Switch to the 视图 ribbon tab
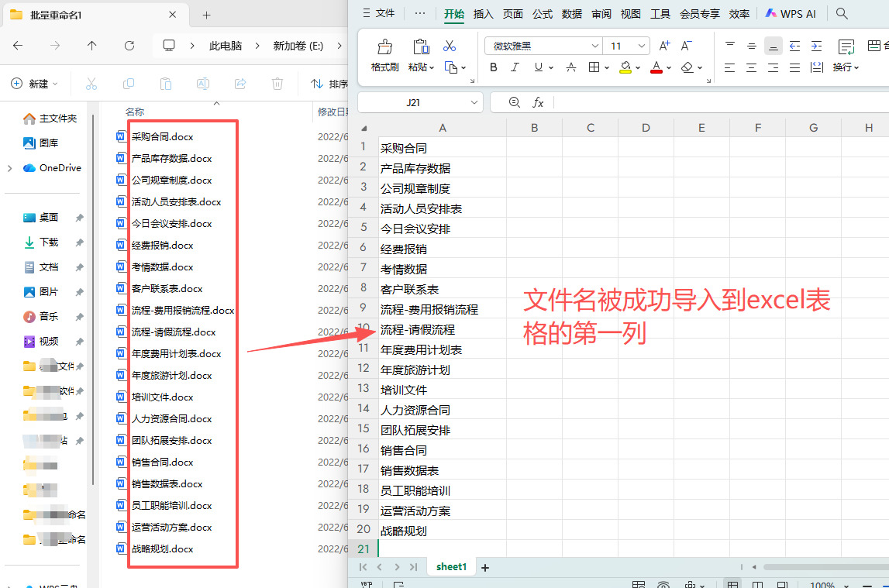This screenshot has height=588, width=889. pyautogui.click(x=630, y=14)
